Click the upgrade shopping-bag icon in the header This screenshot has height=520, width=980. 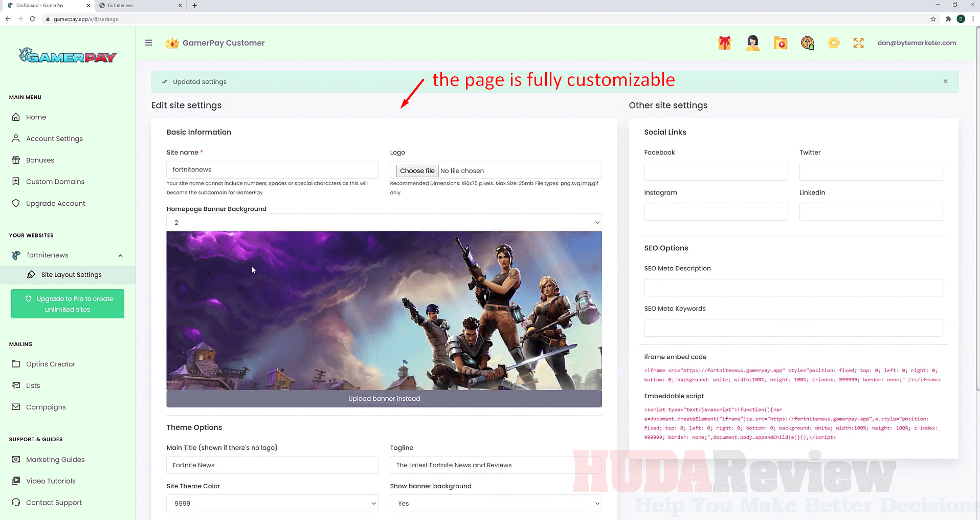coord(807,43)
